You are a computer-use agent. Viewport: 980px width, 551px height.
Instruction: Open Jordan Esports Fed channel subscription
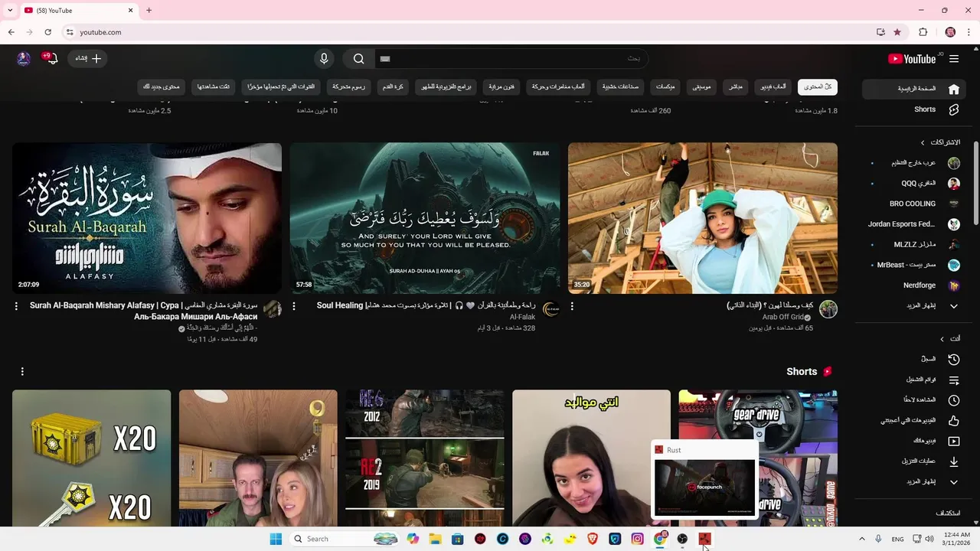point(914,224)
